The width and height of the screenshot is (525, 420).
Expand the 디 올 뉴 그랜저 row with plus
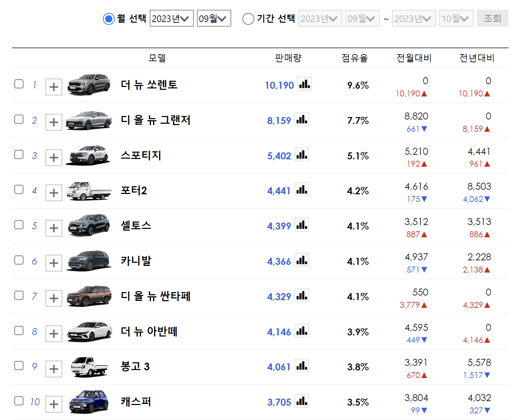point(54,122)
